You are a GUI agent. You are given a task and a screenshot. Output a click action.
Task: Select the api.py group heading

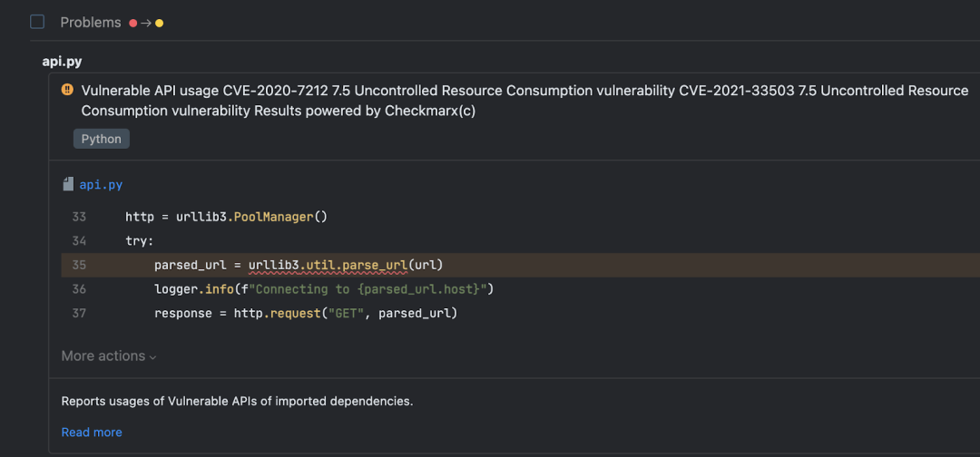62,61
